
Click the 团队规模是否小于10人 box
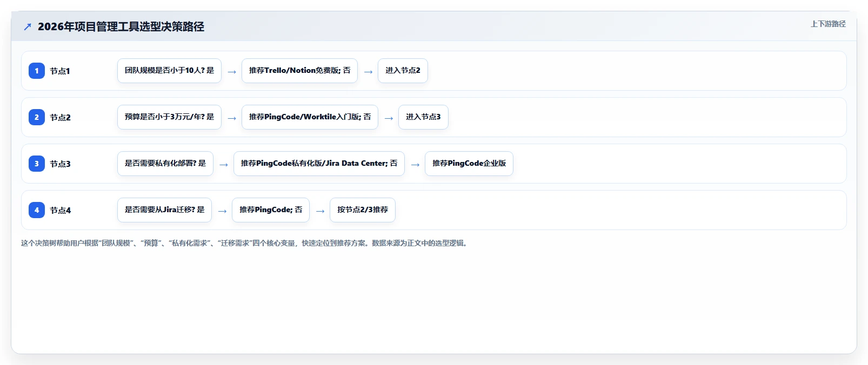click(169, 71)
